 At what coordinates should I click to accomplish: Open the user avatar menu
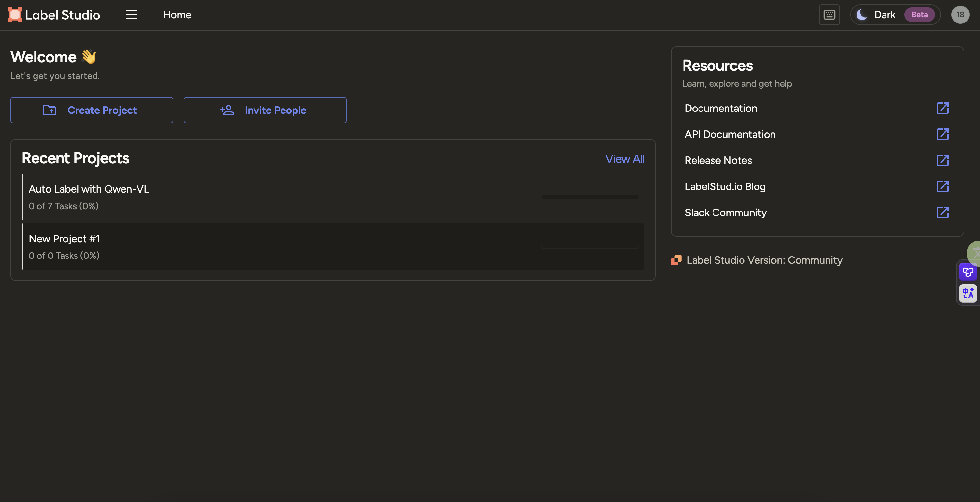point(960,15)
